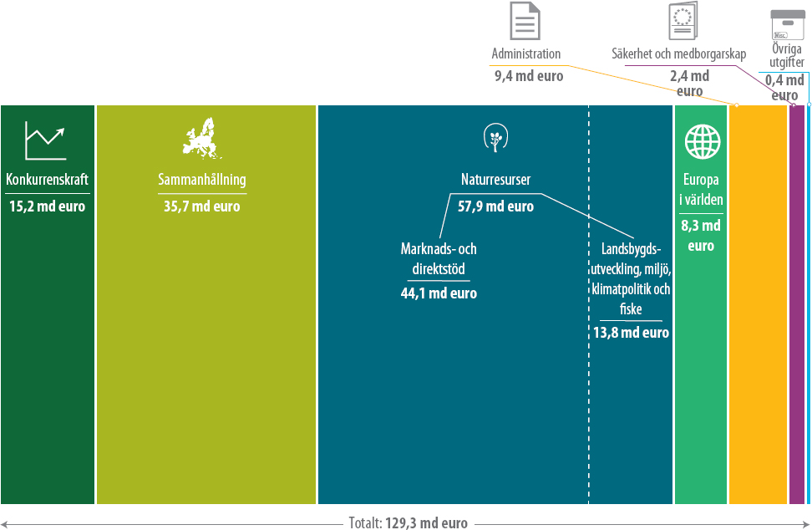Click the passport icon above Säkerhet och medborgarskap
Image resolution: width=812 pixels, height=530 pixels.
pos(683,21)
